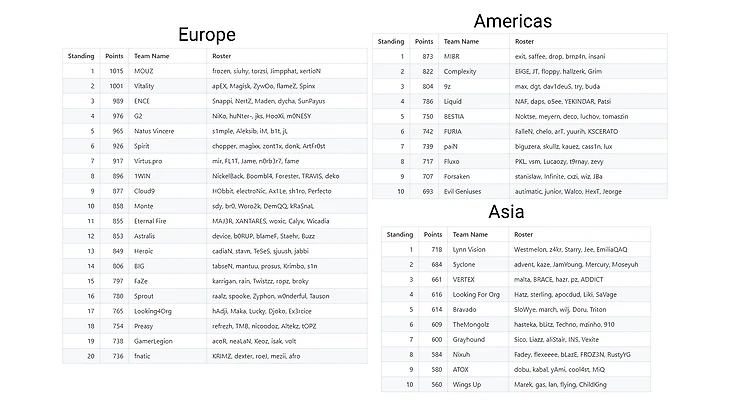Screen dimensions: 730x406
Task: Click the Standing header in Europe table
Action: (x=81, y=56)
